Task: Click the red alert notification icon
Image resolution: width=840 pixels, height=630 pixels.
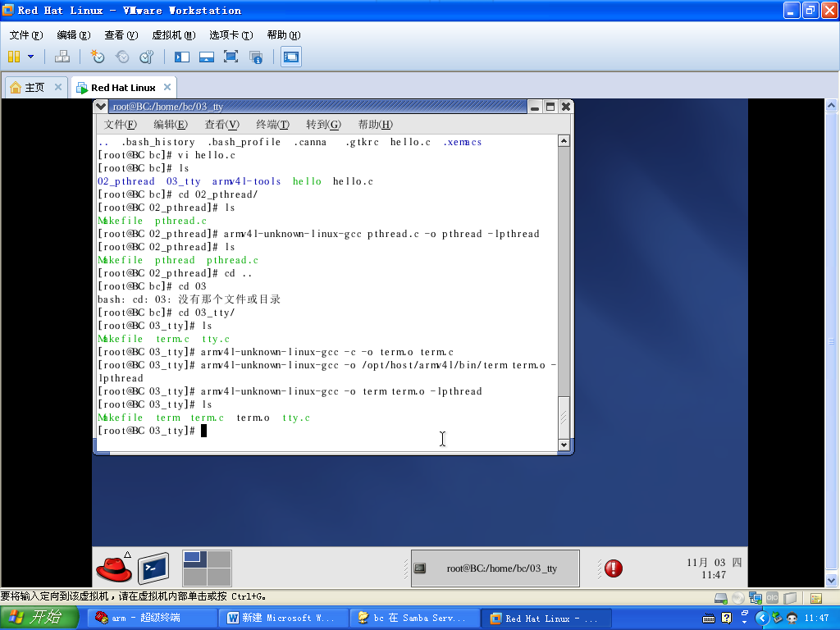Action: 614,568
